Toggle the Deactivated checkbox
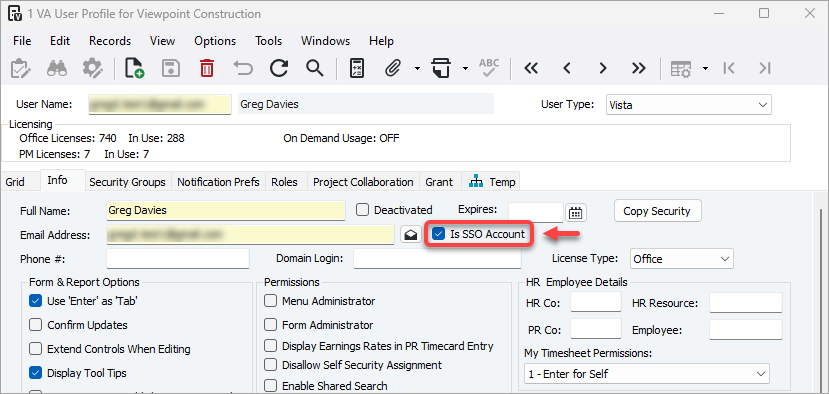The width and height of the screenshot is (829, 394). 362,210
